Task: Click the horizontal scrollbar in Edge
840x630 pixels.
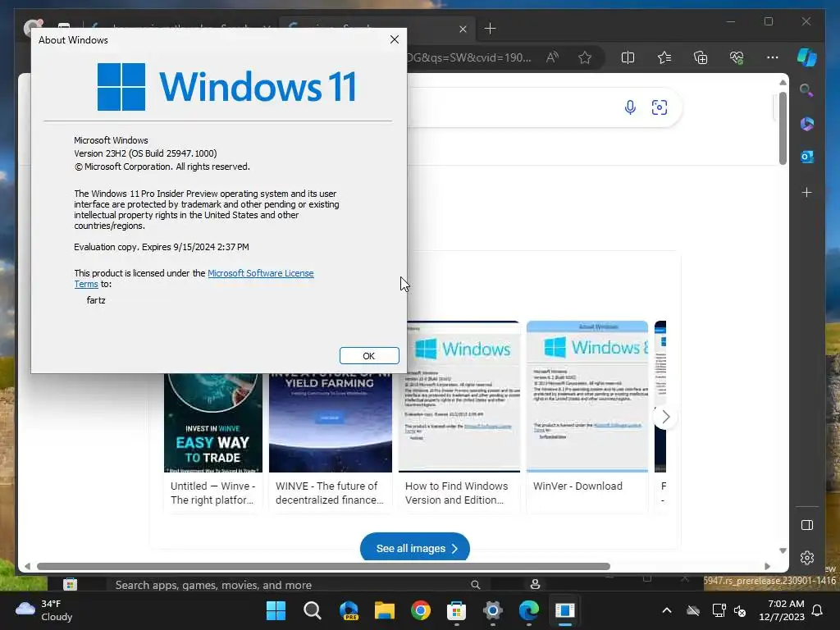Action: coord(323,566)
